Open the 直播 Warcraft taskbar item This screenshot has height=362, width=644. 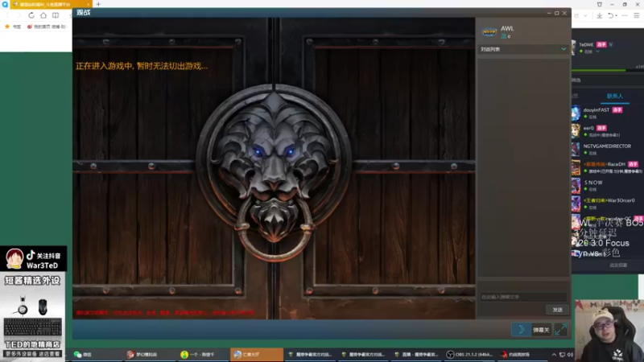click(417, 355)
